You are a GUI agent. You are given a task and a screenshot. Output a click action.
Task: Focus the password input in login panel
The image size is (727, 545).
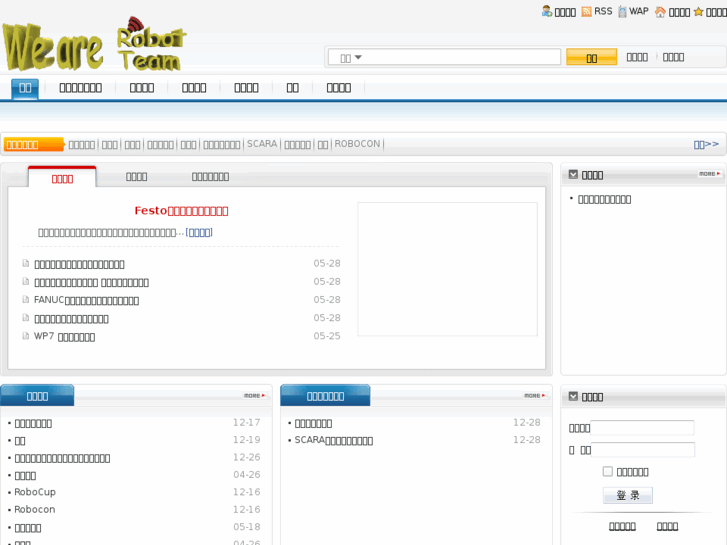(x=643, y=449)
